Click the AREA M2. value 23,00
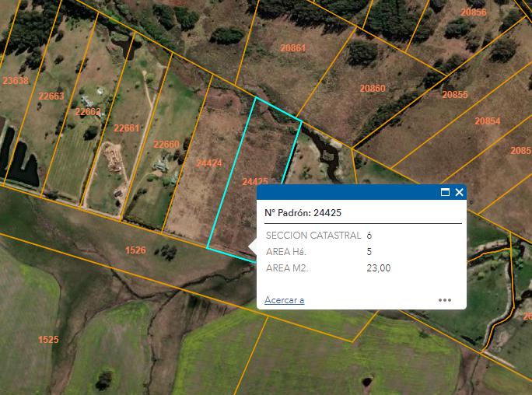The width and height of the screenshot is (532, 395). 379,267
